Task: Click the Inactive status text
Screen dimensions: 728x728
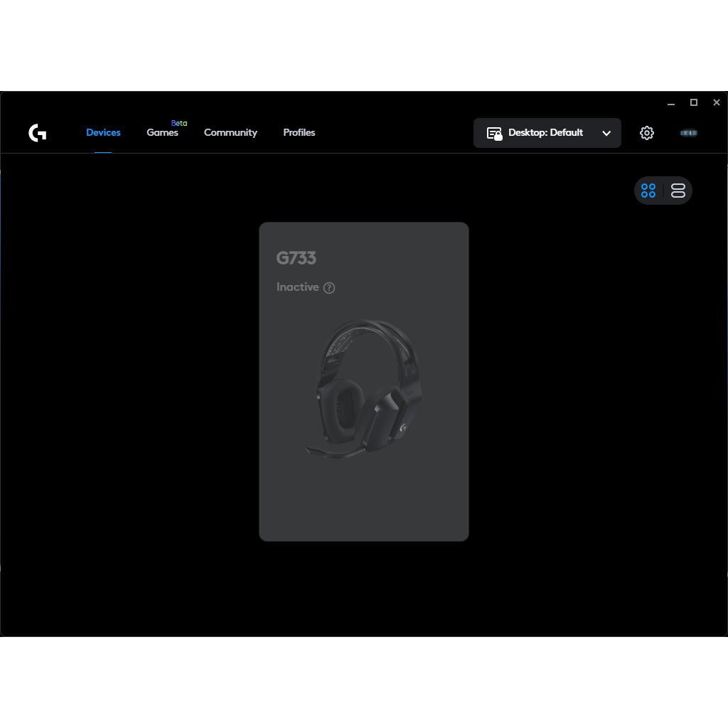Action: click(298, 287)
